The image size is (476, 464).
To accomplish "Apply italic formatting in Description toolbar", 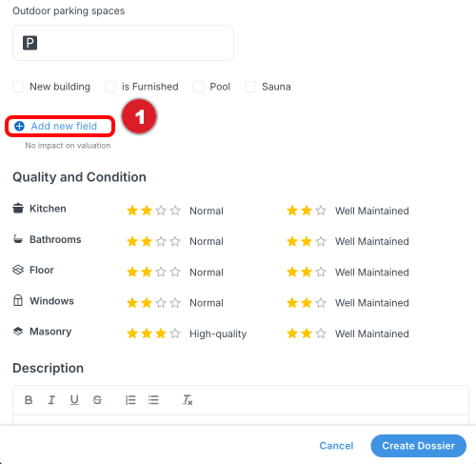I will tap(51, 400).
